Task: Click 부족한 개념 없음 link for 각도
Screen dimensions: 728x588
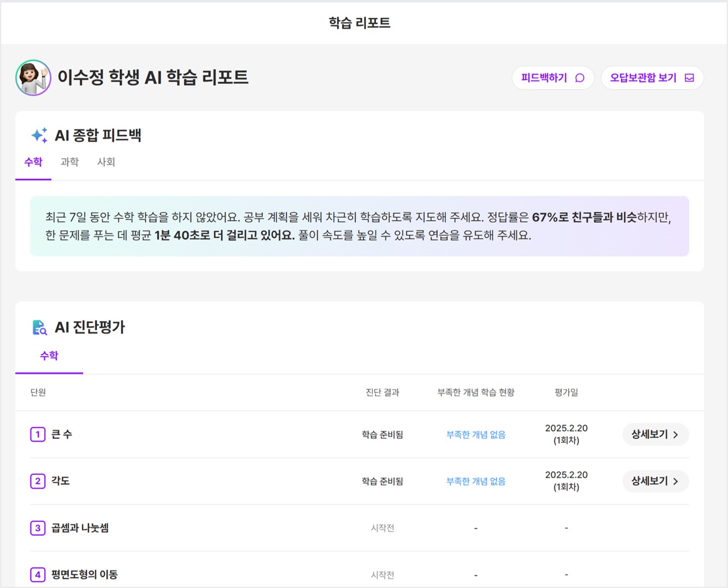Action: point(476,482)
